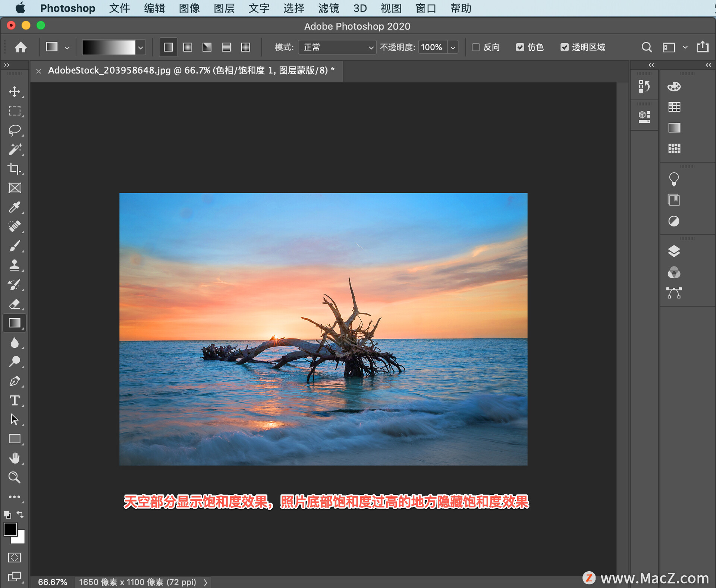Open the tool preset picker dropdown

(x=67, y=48)
